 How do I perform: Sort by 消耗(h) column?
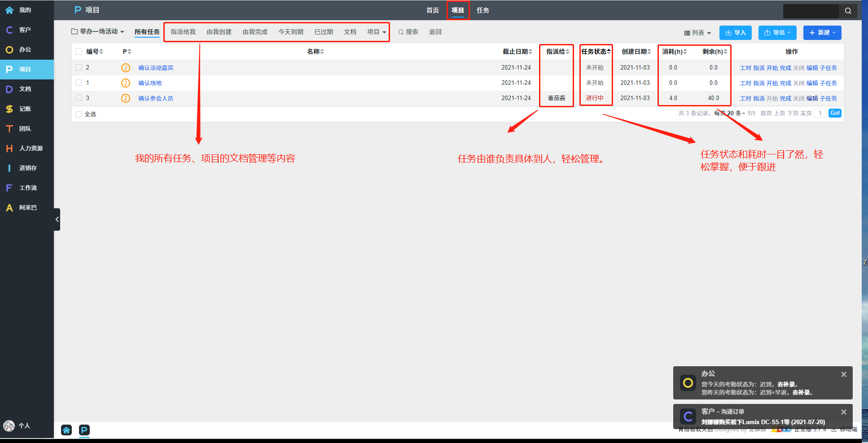[x=675, y=52]
